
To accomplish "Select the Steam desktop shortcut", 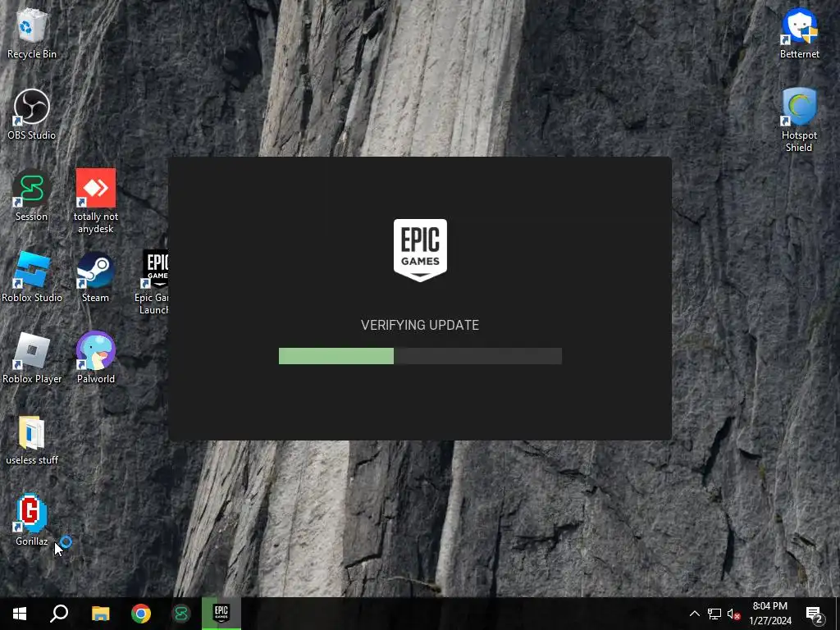I will click(95, 276).
